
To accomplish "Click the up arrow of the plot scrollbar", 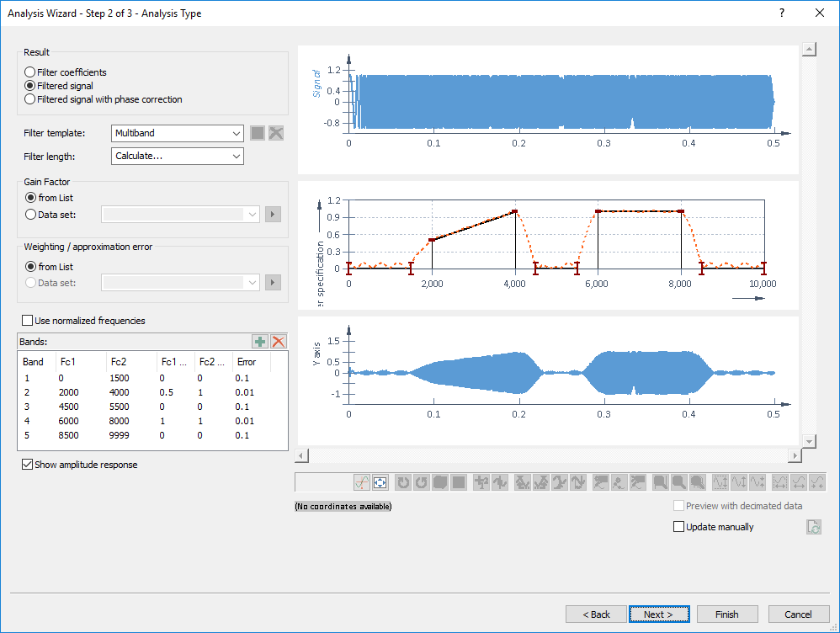I will [809, 50].
